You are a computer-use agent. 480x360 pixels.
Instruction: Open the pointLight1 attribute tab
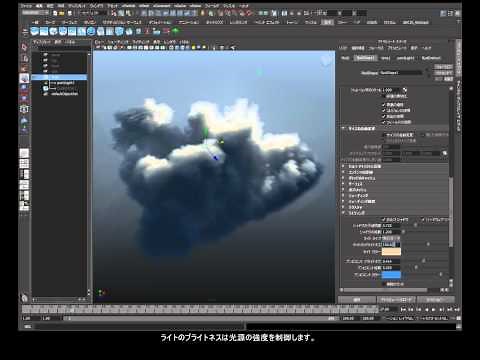pyautogui.click(x=405, y=58)
